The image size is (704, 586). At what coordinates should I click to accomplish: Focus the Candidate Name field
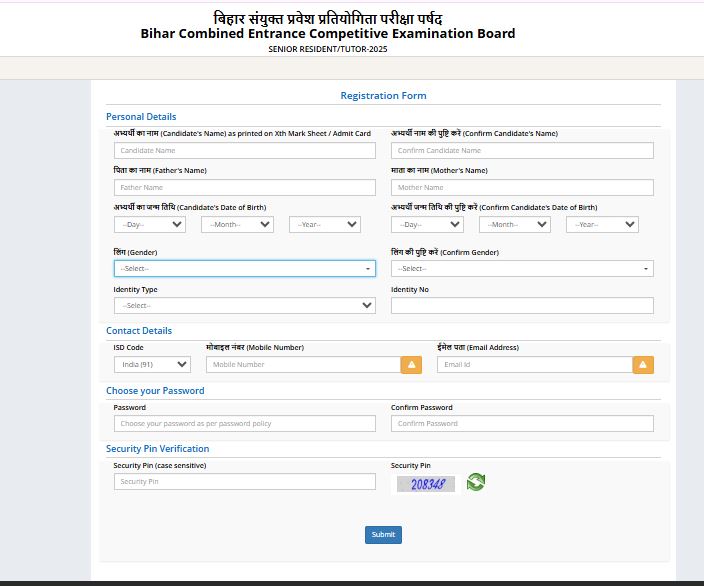pos(245,151)
